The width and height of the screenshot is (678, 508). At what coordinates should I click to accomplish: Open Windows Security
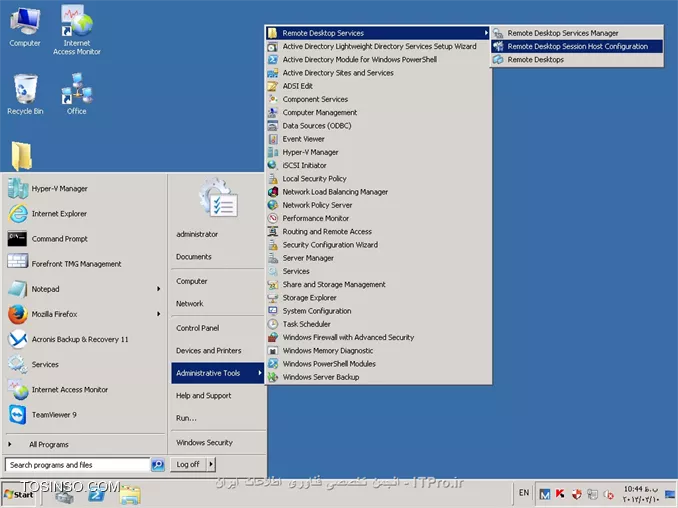pos(204,443)
